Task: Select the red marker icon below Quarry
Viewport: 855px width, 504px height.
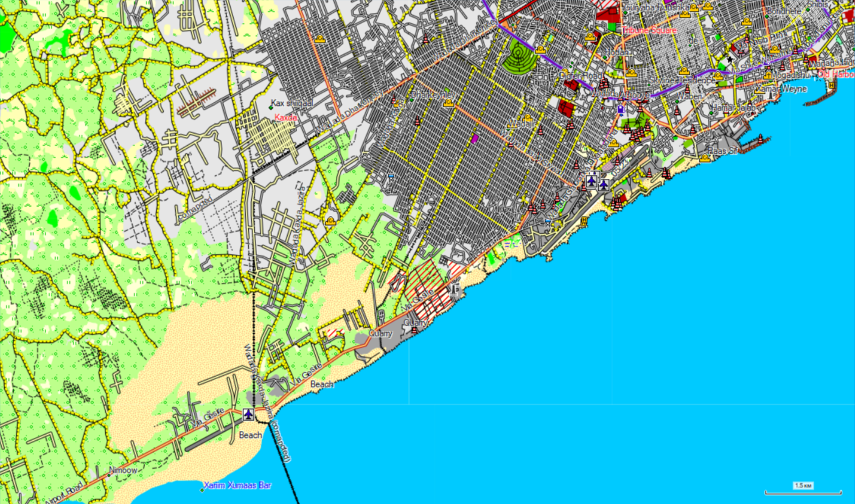Action: [414, 330]
